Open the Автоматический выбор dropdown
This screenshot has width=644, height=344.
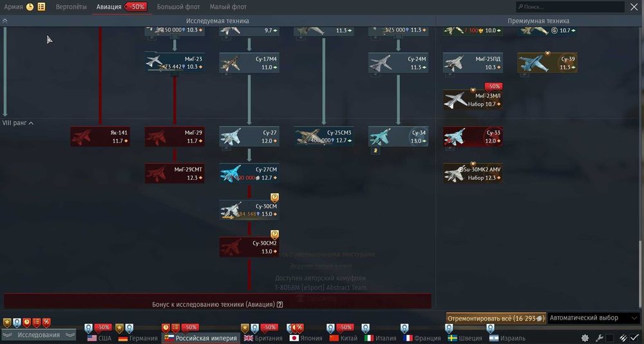tap(594, 318)
